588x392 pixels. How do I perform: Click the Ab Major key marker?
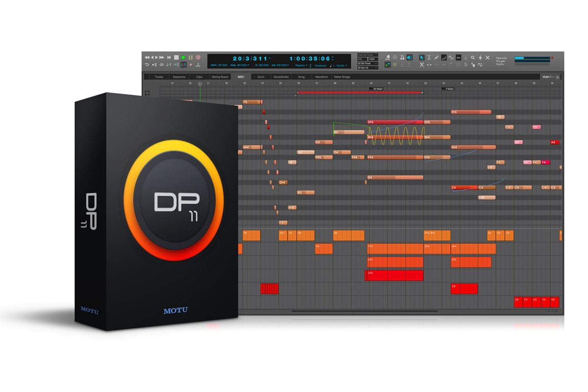(x=377, y=89)
